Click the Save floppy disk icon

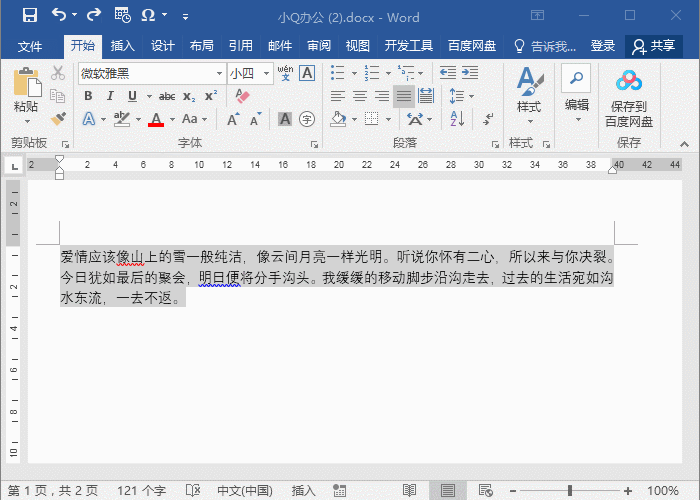pos(30,16)
